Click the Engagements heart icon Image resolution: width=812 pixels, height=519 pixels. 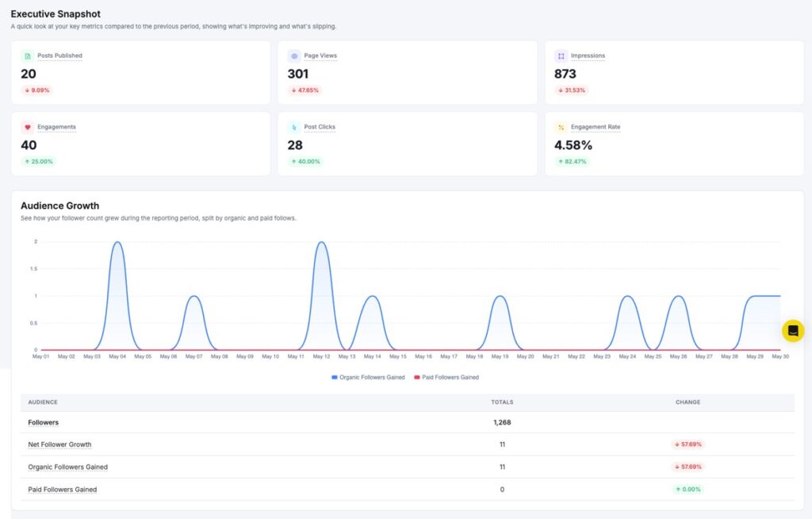pos(28,127)
